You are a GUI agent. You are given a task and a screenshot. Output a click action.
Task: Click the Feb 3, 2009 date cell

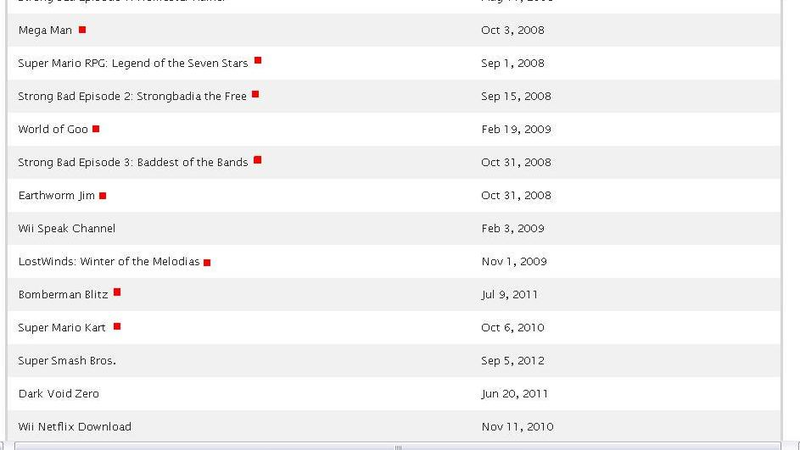click(513, 228)
